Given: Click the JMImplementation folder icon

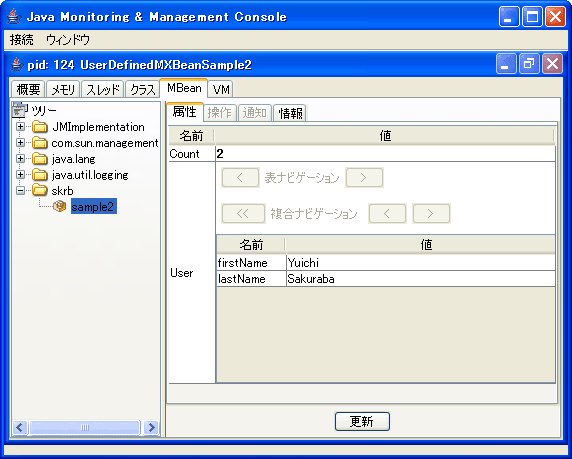Looking at the screenshot, I should pyautogui.click(x=39, y=127).
